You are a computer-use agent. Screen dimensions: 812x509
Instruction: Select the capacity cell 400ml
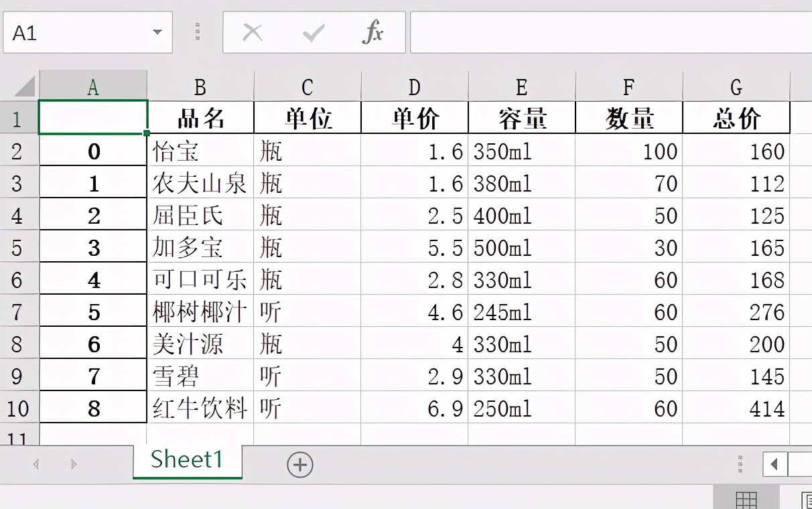tap(522, 215)
